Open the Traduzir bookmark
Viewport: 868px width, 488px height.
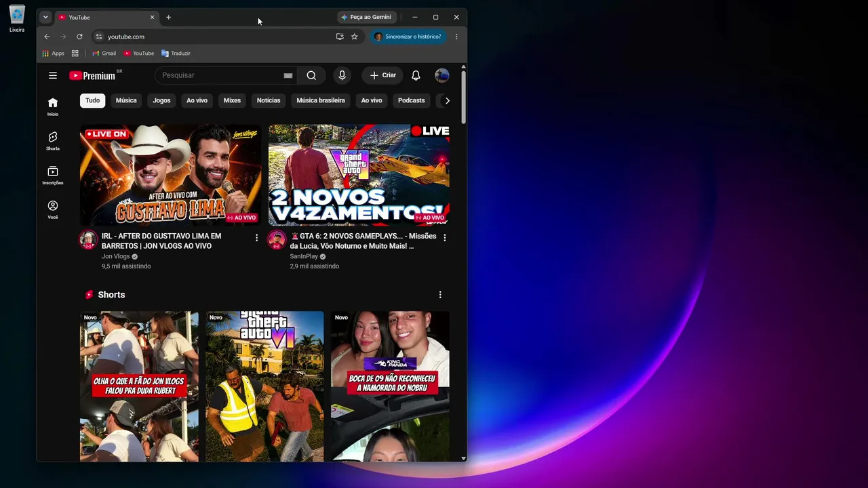click(x=176, y=54)
